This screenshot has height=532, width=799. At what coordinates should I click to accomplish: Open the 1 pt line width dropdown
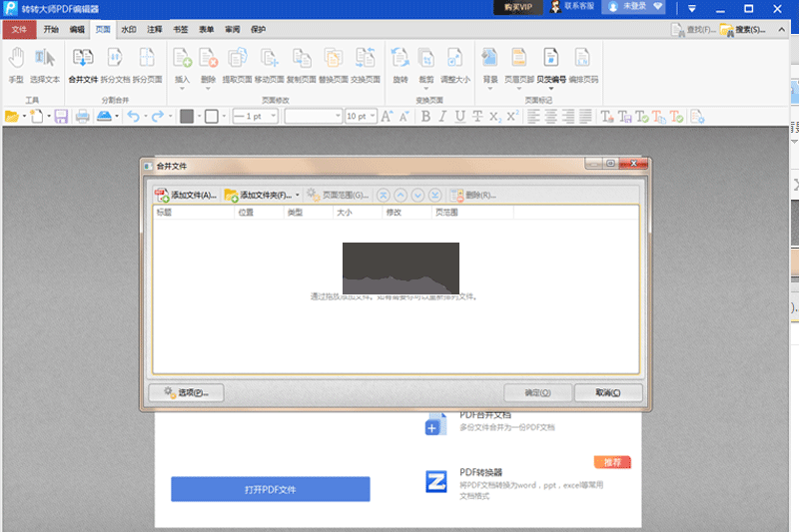click(273, 116)
